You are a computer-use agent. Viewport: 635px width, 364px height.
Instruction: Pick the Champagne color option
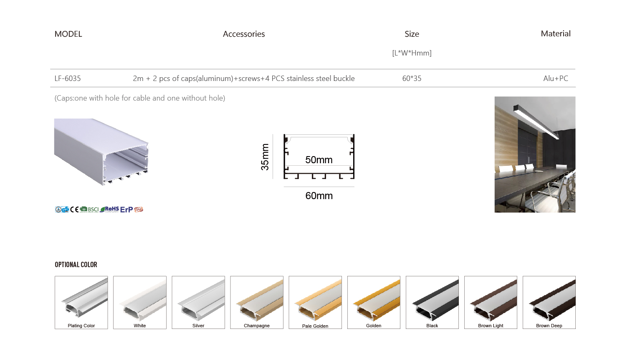[257, 303]
